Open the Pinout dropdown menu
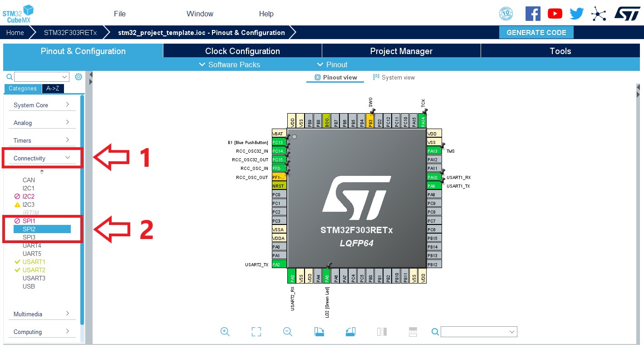 [332, 65]
